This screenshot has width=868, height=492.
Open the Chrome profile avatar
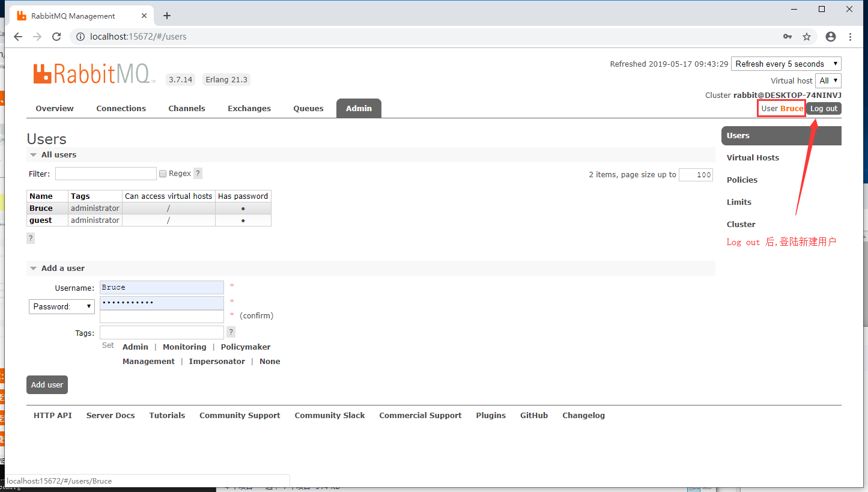(831, 37)
